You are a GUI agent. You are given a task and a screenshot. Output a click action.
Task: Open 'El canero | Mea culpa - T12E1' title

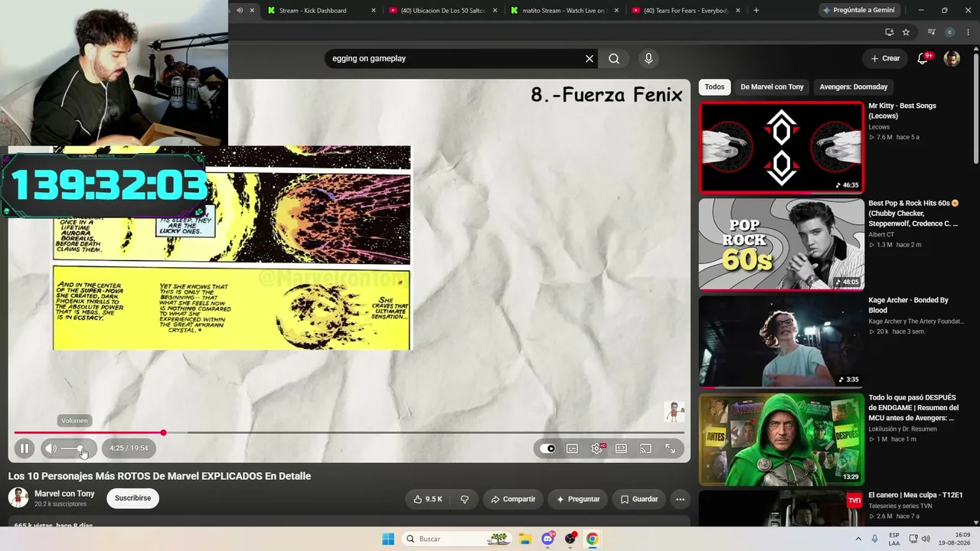point(916,495)
